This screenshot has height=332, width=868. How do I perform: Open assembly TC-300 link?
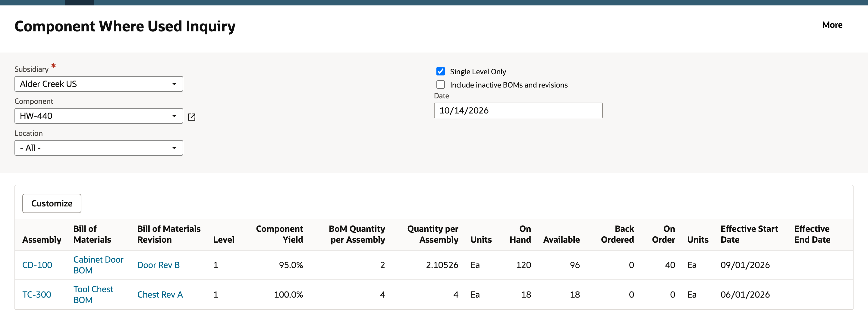[x=37, y=294]
